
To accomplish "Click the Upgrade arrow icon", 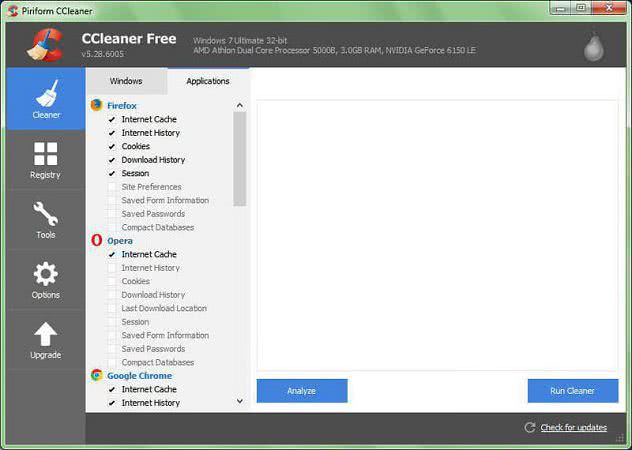I will pyautogui.click(x=45, y=334).
